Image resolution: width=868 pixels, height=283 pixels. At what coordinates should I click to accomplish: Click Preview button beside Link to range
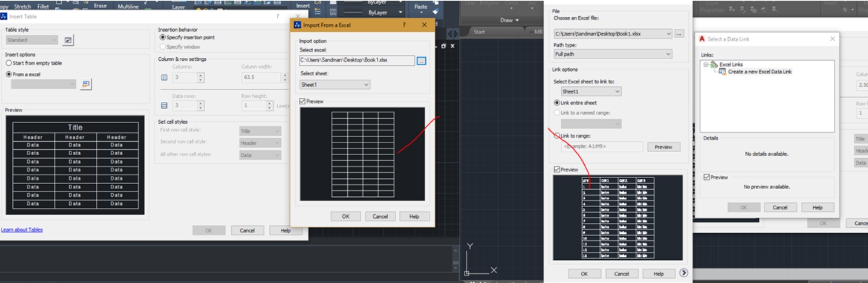tap(663, 147)
